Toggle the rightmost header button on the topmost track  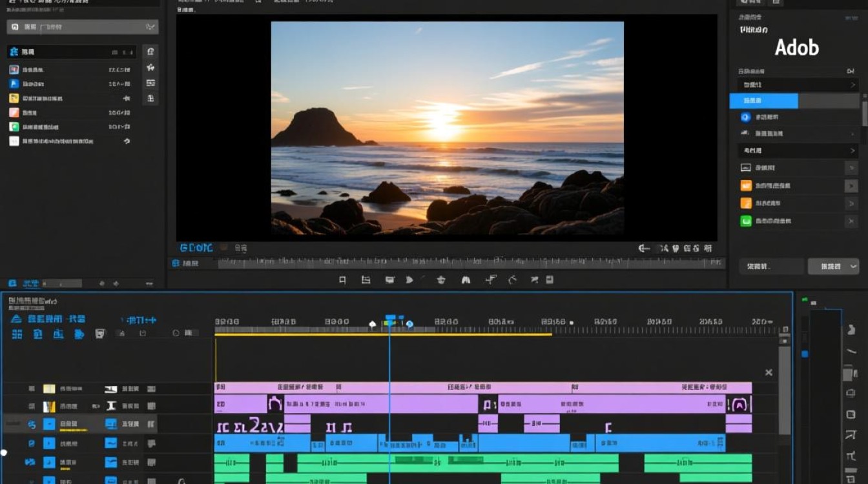[151, 389]
